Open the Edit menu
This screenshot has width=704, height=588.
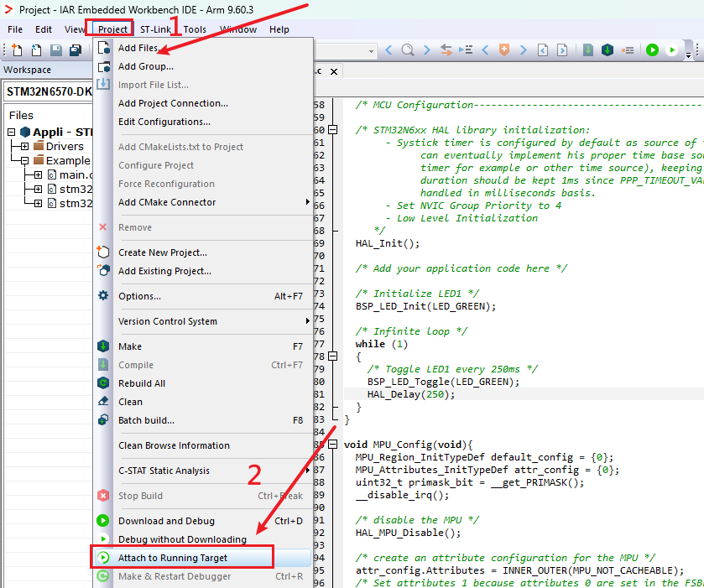coord(44,29)
